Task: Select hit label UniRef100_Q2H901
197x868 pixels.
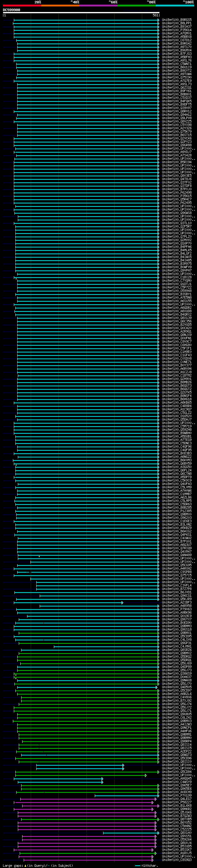Action: pyautogui.click(x=176, y=379)
